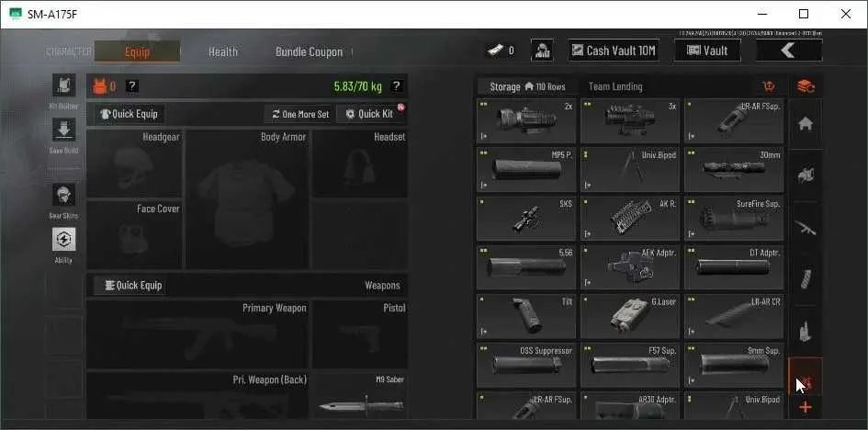Select the home category filter icon
This screenshot has height=430, width=868.
pos(806,124)
